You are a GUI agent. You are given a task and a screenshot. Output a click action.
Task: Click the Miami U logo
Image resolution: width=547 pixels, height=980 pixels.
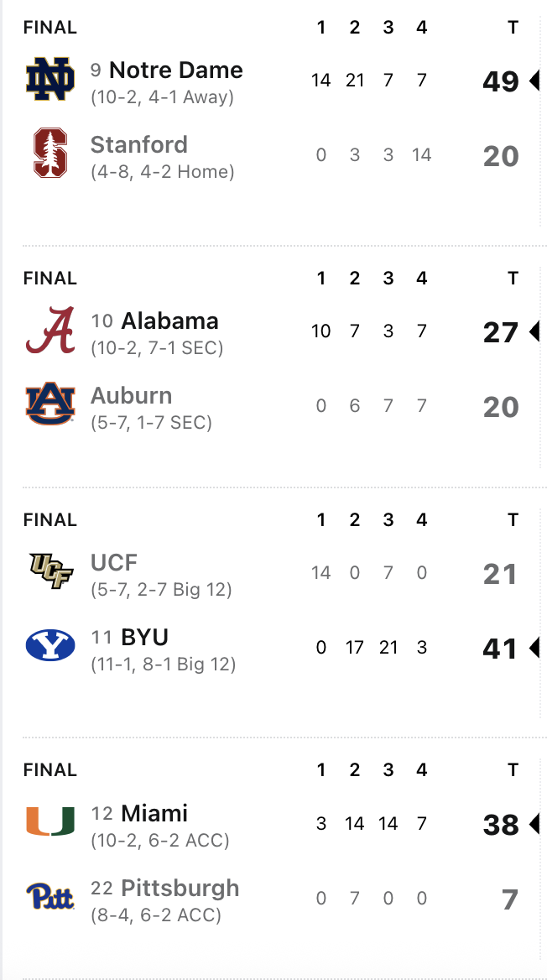[50, 821]
